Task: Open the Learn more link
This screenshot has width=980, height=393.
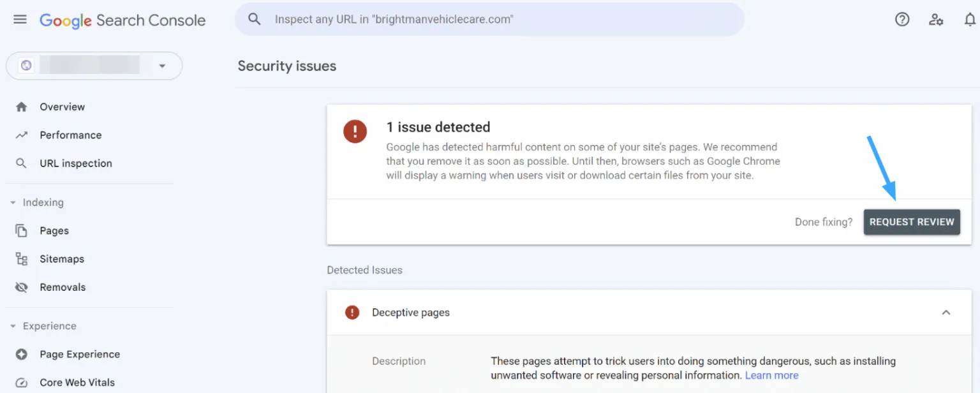Action: point(771,375)
